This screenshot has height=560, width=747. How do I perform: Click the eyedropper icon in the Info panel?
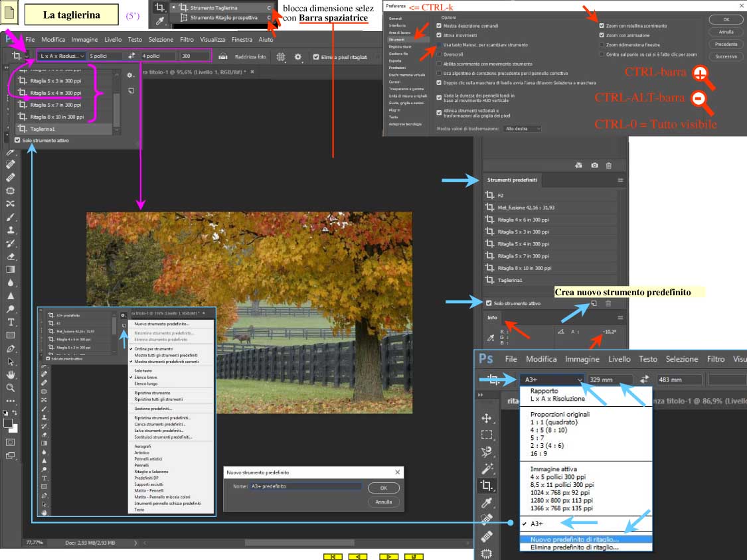pyautogui.click(x=491, y=338)
